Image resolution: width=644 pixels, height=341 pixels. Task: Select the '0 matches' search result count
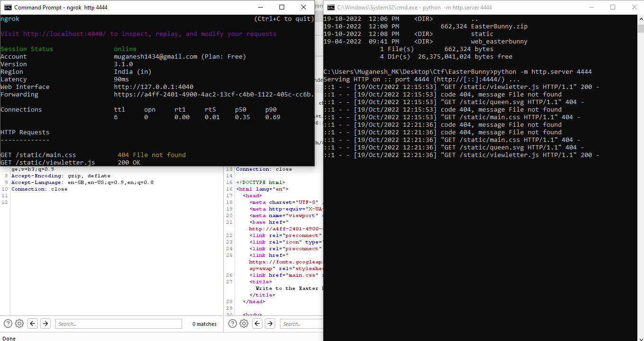204,324
